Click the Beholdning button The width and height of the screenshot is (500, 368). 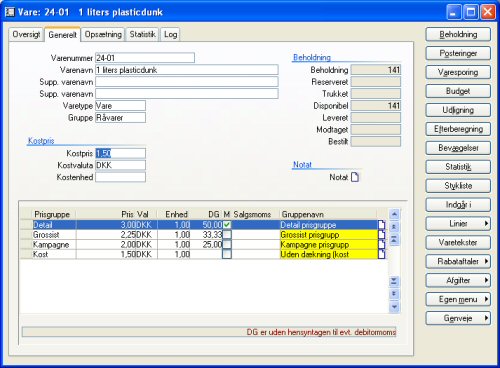point(458,34)
